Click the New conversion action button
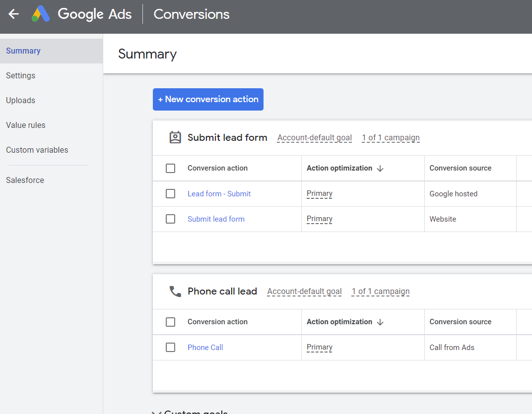Viewport: 532px width, 414px height. tap(208, 99)
